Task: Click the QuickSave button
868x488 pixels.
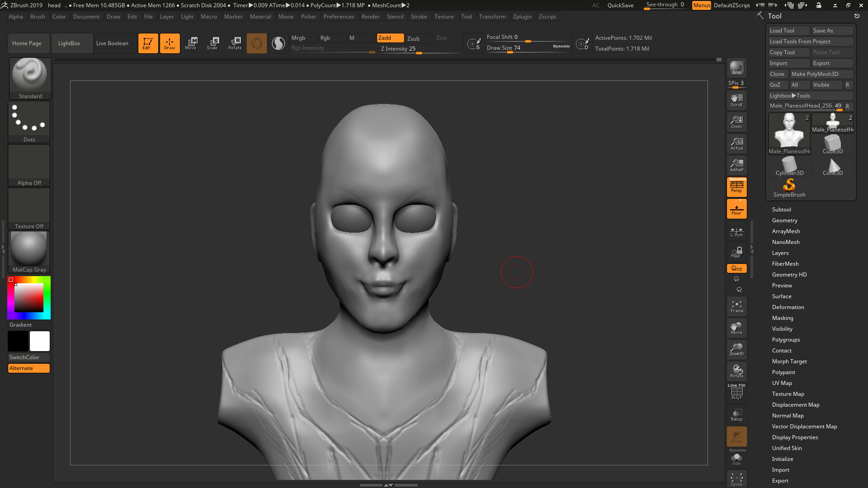Action: tap(620, 5)
